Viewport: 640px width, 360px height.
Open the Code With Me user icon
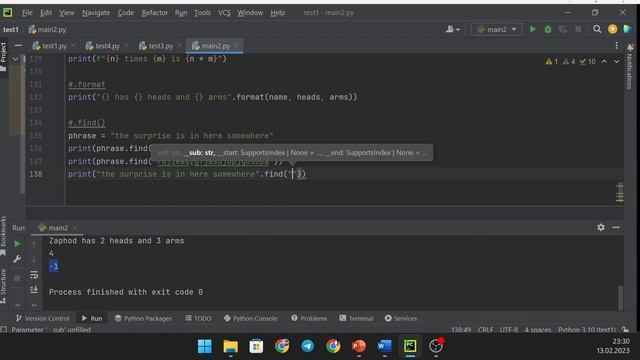453,29
